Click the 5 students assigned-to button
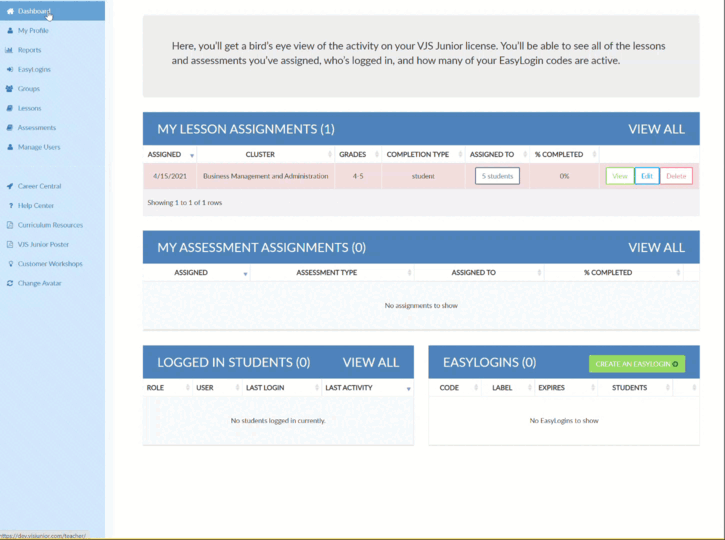 point(497,176)
